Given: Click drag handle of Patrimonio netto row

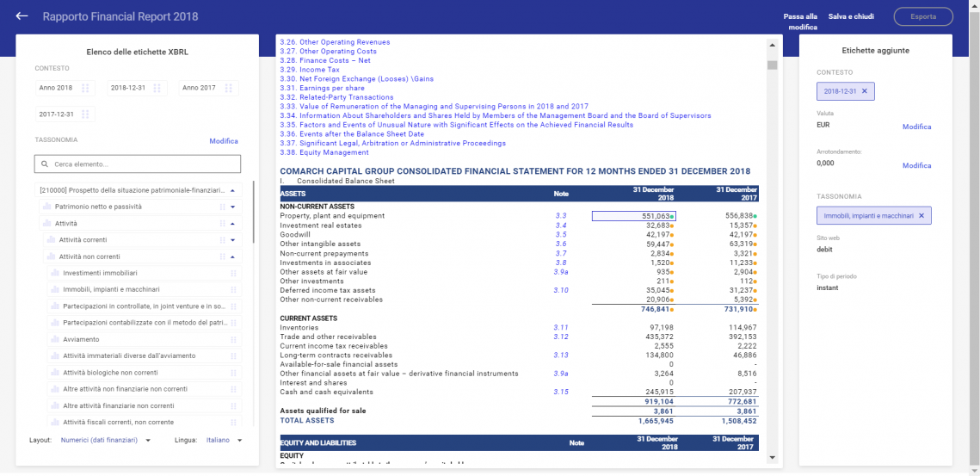Looking at the screenshot, I should [221, 207].
